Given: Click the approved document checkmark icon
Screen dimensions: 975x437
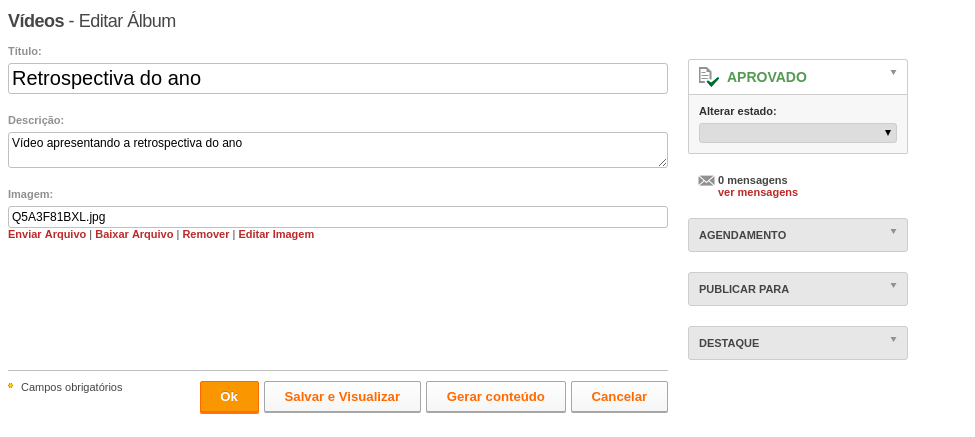Looking at the screenshot, I should point(708,77).
